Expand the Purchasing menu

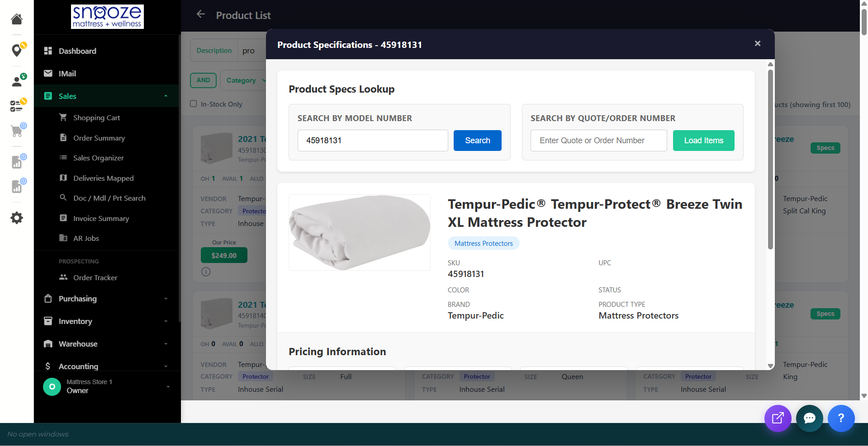[x=107, y=299]
